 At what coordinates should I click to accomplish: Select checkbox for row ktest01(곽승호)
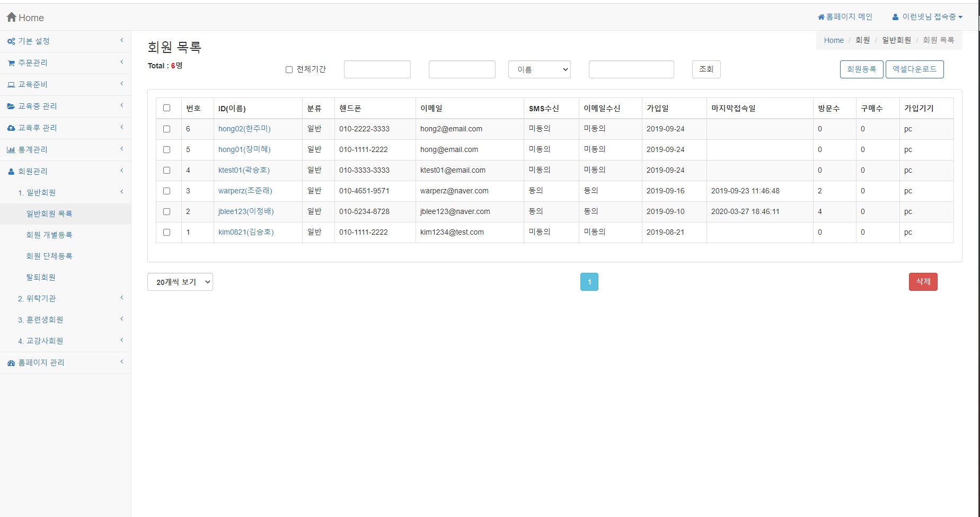(x=166, y=170)
